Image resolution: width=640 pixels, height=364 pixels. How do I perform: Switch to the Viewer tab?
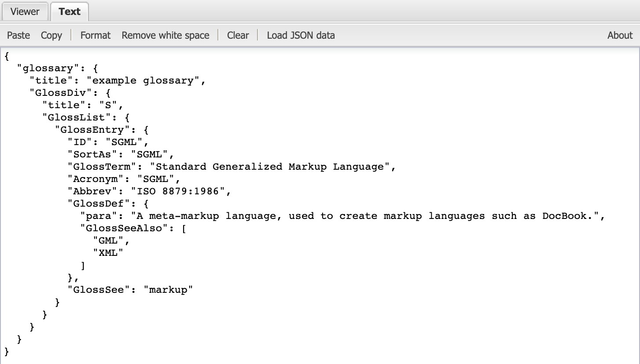pos(25,12)
